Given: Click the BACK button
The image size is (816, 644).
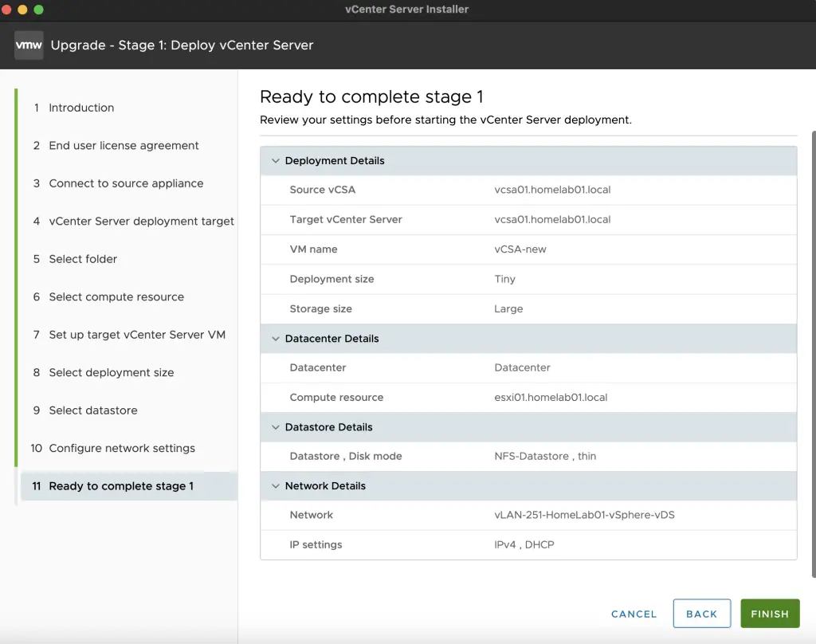Looking at the screenshot, I should [x=701, y=614].
